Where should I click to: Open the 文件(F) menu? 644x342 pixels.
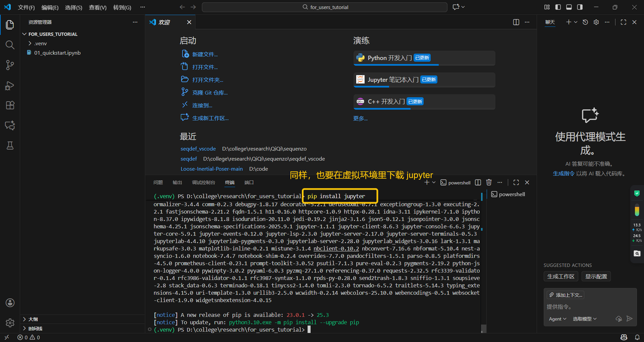click(x=26, y=7)
